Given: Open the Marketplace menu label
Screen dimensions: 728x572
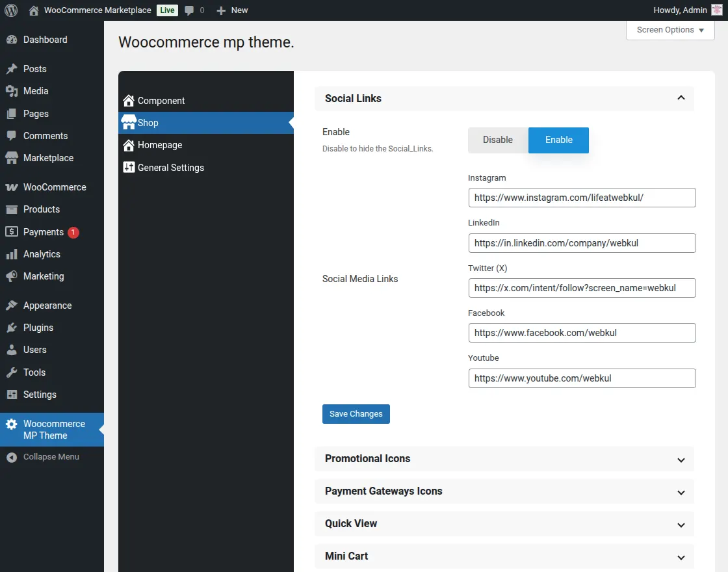Looking at the screenshot, I should (48, 159).
